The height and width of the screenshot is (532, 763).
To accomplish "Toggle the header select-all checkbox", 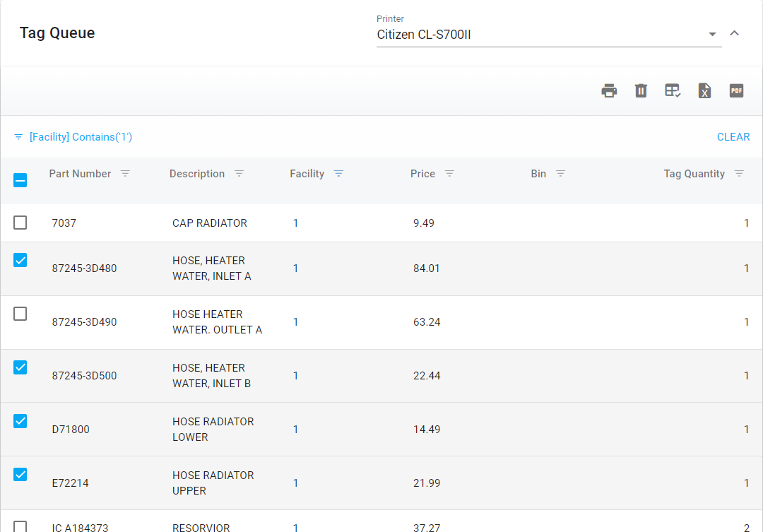I will click(20, 180).
